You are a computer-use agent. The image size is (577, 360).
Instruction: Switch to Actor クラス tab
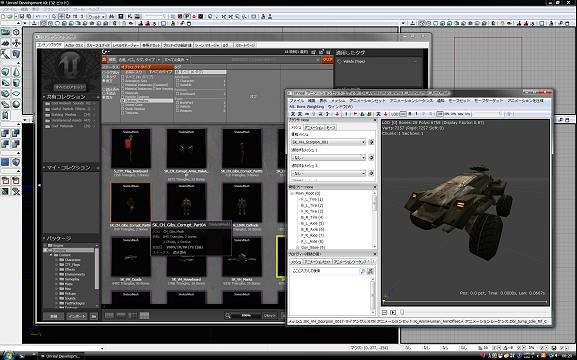click(74, 45)
